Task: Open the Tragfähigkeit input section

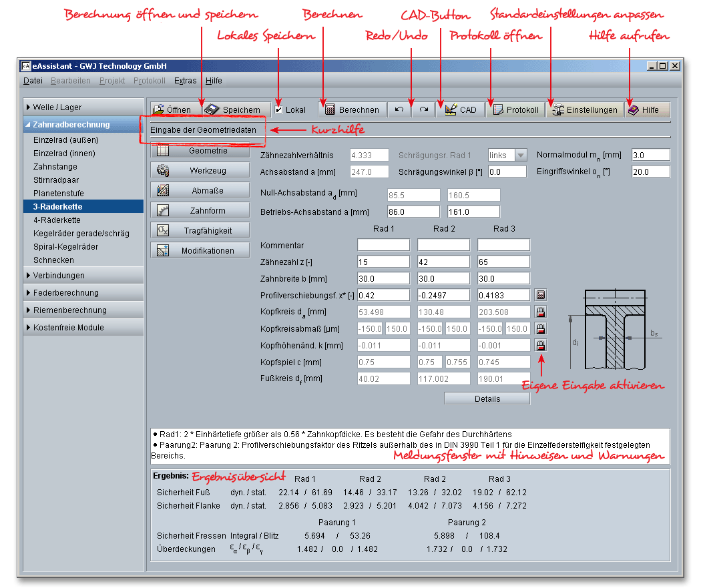Action: click(x=191, y=231)
